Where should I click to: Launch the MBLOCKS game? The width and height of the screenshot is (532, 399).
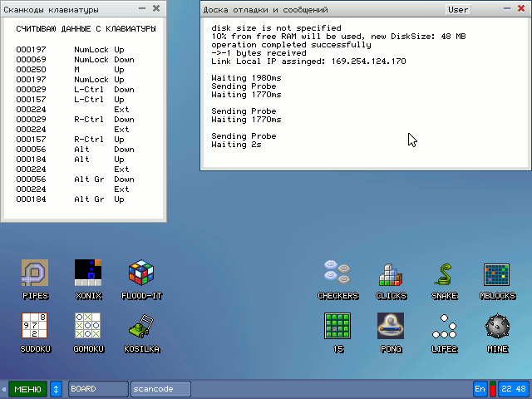point(497,273)
